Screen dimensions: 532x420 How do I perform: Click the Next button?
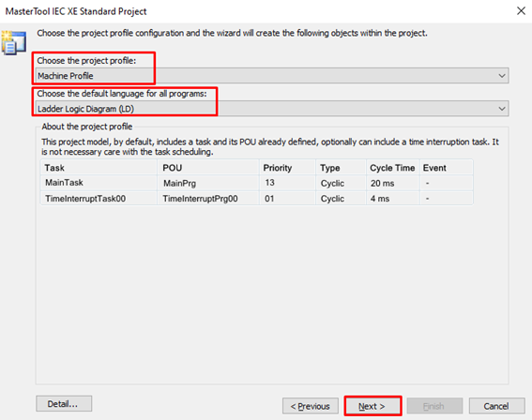click(372, 406)
